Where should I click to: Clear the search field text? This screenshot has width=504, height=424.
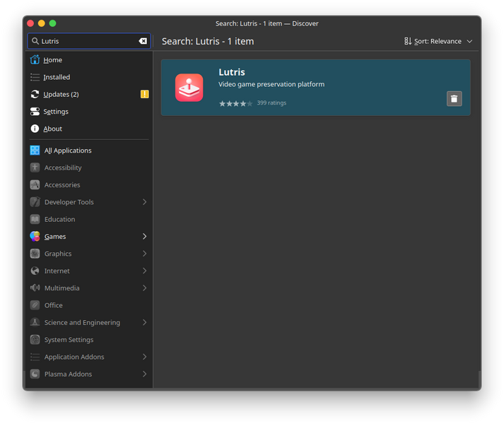click(x=143, y=41)
